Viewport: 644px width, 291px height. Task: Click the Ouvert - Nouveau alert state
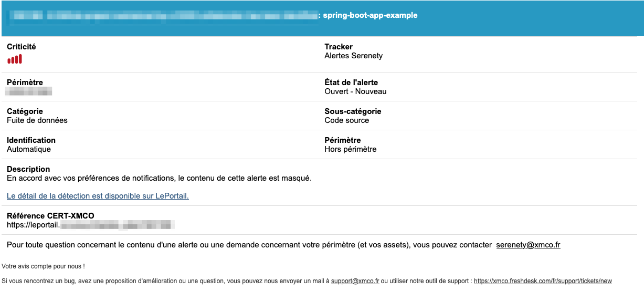pos(355,91)
